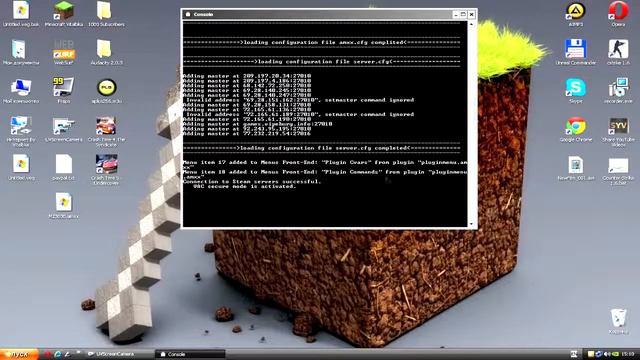Launch cstrike 1.6 shortcut

coord(618,52)
